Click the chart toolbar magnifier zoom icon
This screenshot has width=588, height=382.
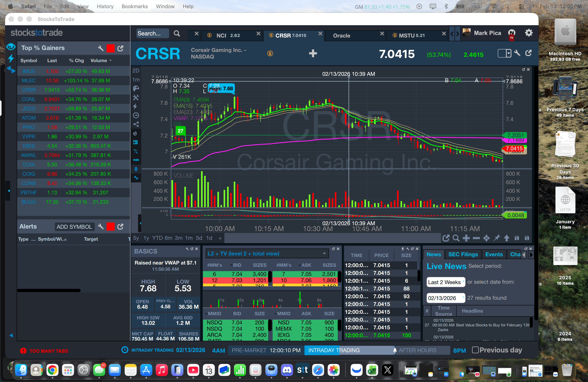coord(456,238)
